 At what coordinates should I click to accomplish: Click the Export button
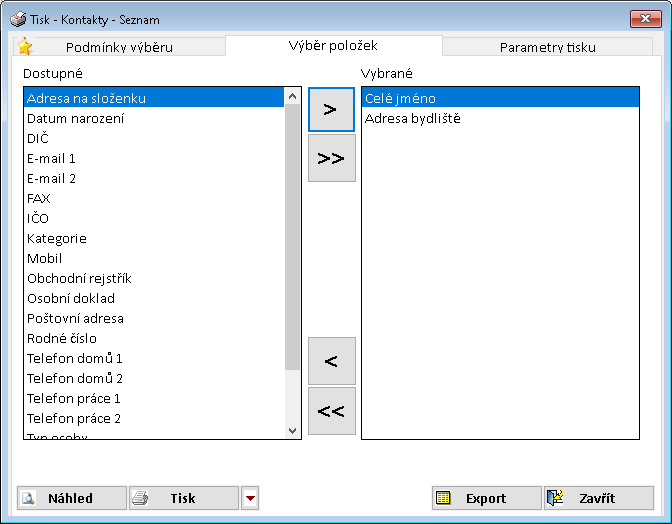click(486, 498)
